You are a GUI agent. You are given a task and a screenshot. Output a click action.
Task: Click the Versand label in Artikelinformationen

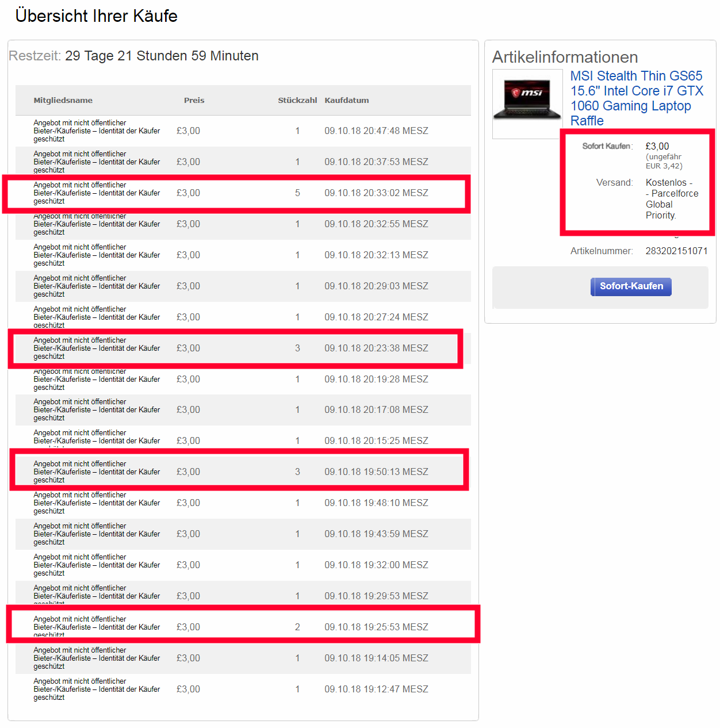pyautogui.click(x=614, y=182)
